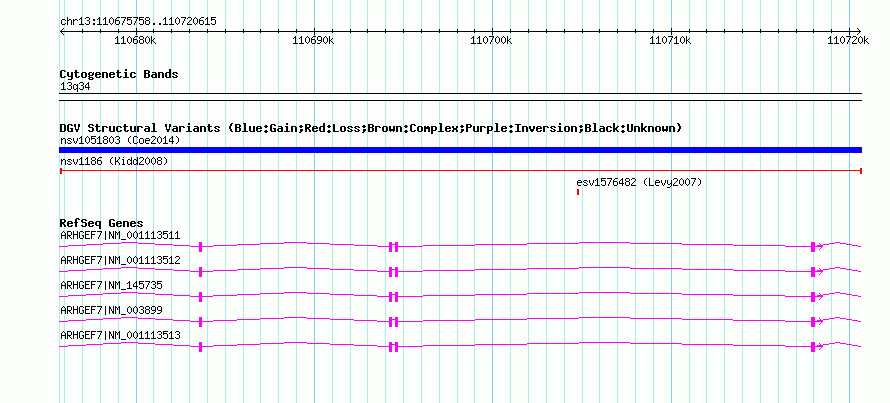Click first exon of NM_001113513 transcript
The height and width of the screenshot is (403, 890).
[x=200, y=347]
